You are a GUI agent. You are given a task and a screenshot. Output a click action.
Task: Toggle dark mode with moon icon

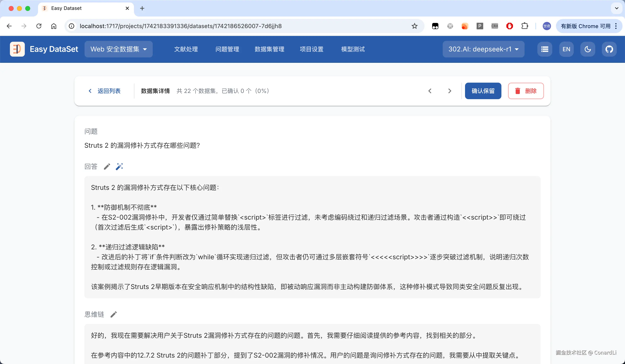pyautogui.click(x=588, y=49)
